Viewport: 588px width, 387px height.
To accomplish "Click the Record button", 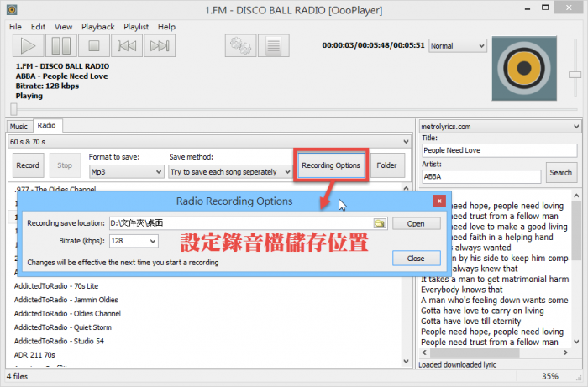I will click(28, 165).
